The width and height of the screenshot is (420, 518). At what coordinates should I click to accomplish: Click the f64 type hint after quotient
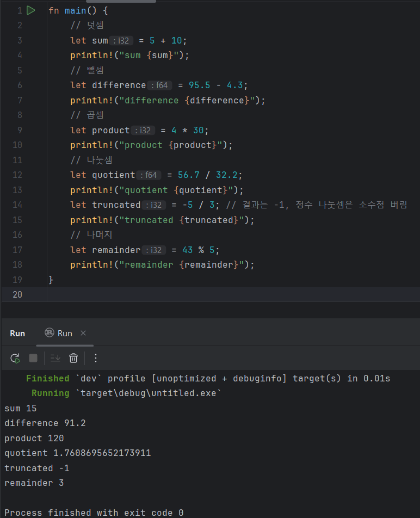tap(149, 175)
